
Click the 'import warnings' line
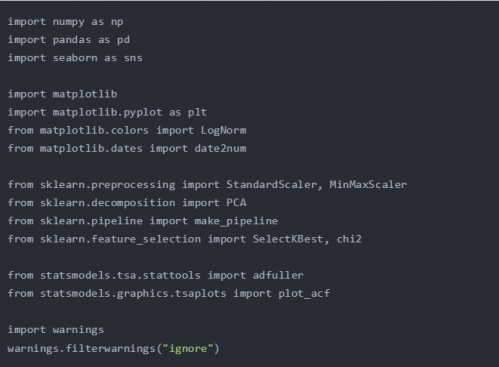56,330
